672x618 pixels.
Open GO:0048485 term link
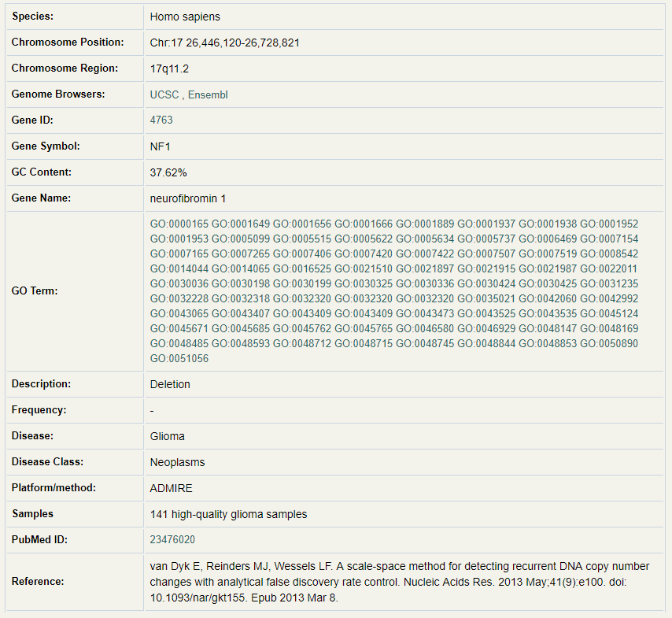coord(179,343)
